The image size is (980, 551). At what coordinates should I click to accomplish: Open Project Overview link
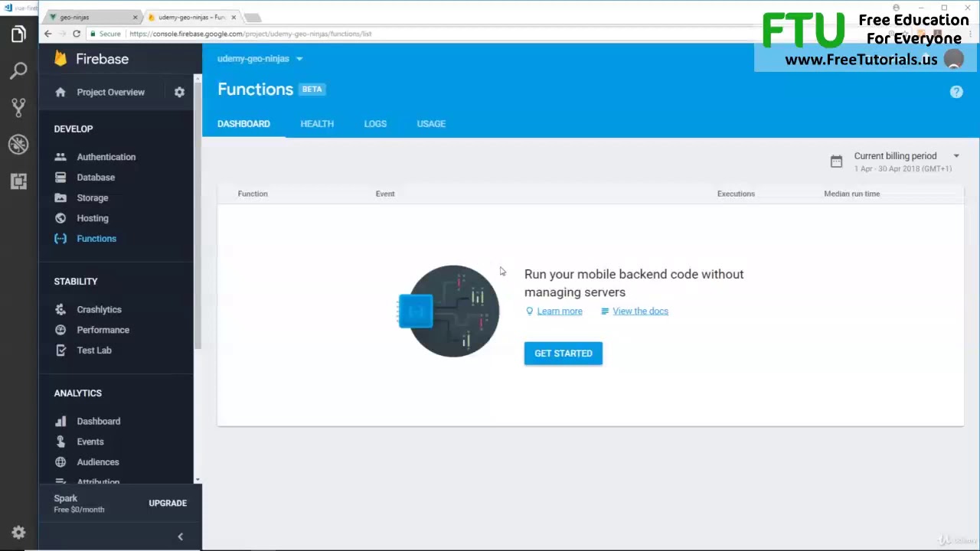(110, 93)
